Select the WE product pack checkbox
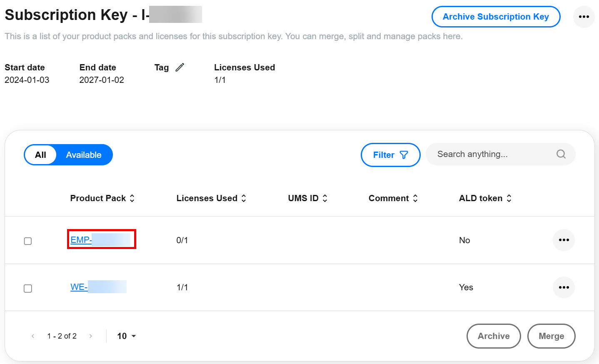This screenshot has width=599, height=364. (x=28, y=288)
